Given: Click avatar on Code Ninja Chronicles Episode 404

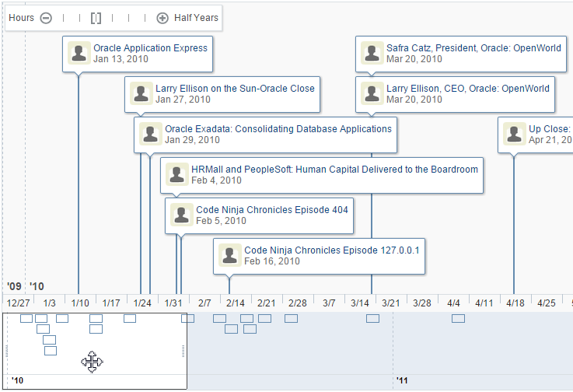Looking at the screenshot, I should pos(182,215).
